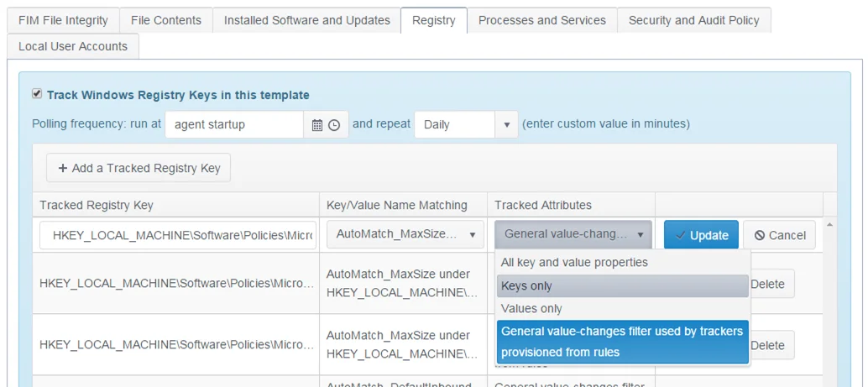Click the table scrollbar up arrow
This screenshot has height=387, width=868.
coord(829,224)
